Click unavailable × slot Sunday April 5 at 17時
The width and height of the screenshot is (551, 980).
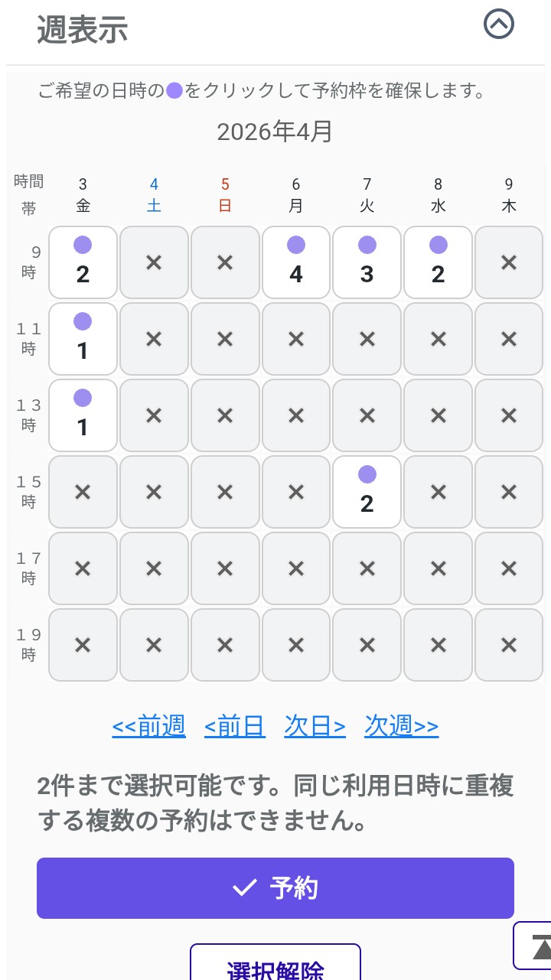click(225, 568)
